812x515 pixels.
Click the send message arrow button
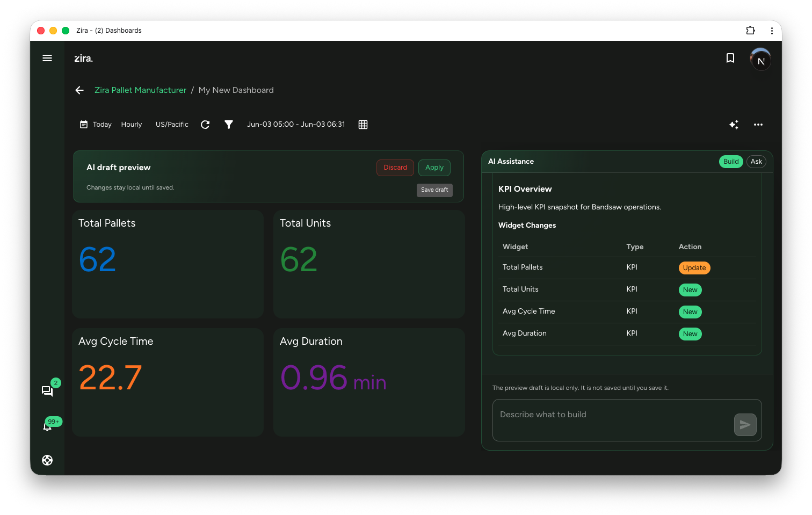745,425
